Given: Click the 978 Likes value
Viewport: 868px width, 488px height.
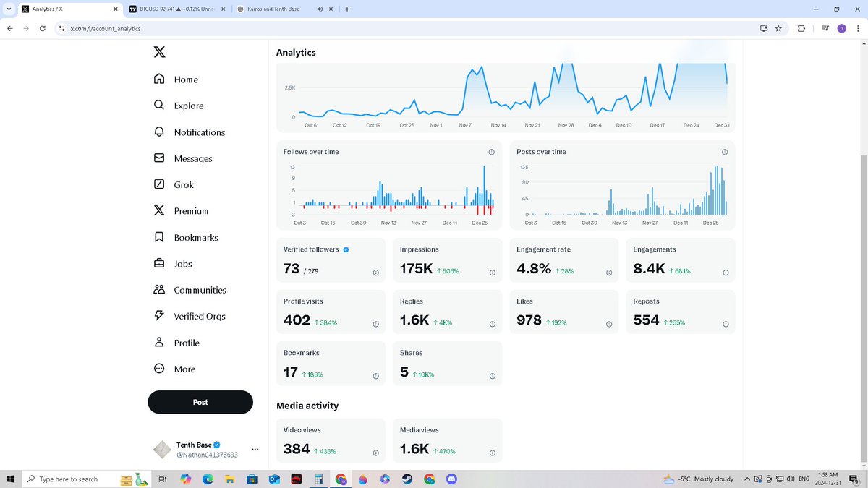Looking at the screenshot, I should pyautogui.click(x=529, y=320).
